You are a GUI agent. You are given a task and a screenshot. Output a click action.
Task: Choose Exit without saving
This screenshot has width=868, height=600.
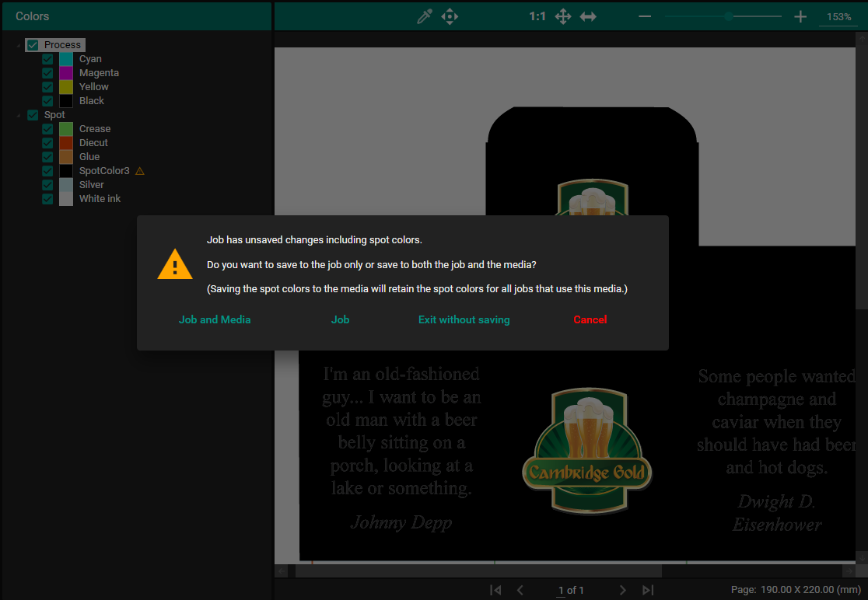coord(464,319)
